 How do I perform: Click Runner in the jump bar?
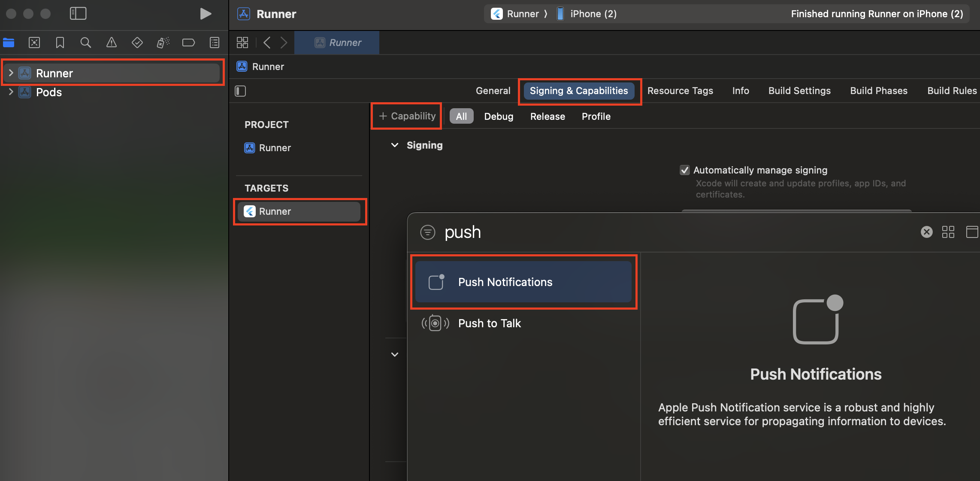click(x=260, y=67)
